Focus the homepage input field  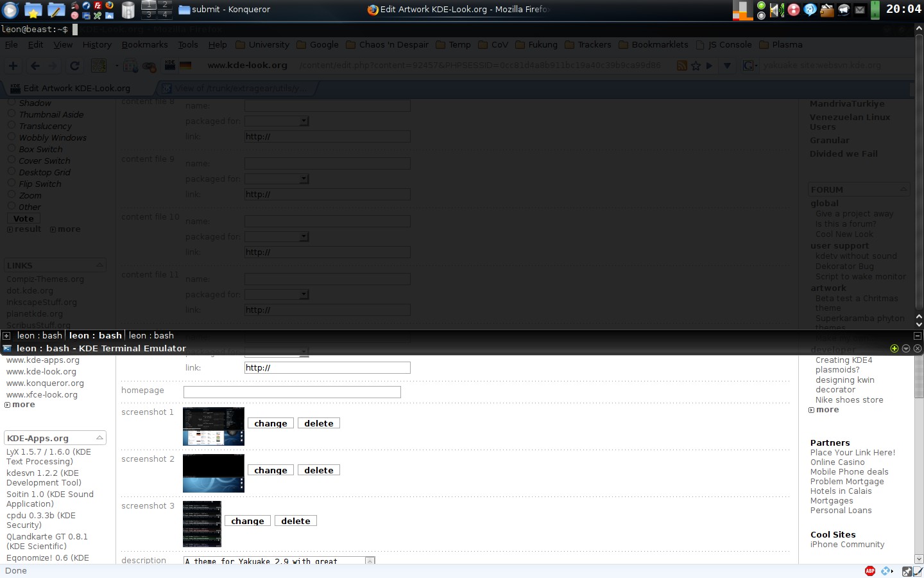292,392
